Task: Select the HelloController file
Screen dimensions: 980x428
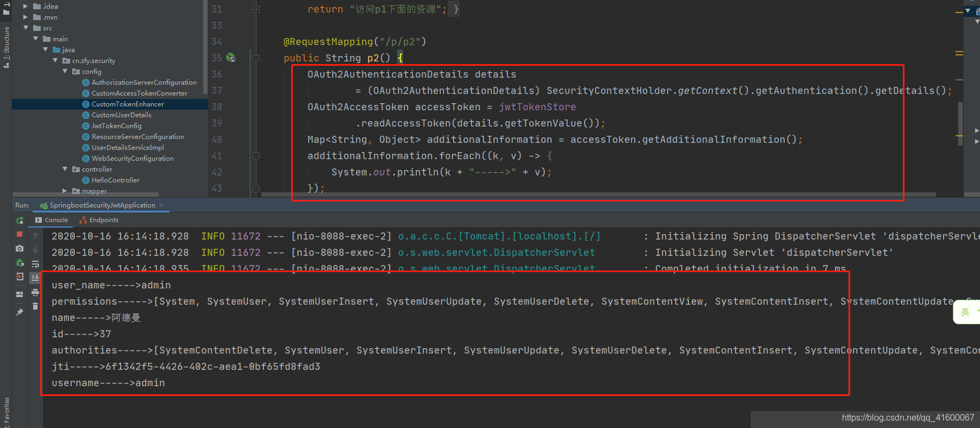Action: [x=116, y=180]
